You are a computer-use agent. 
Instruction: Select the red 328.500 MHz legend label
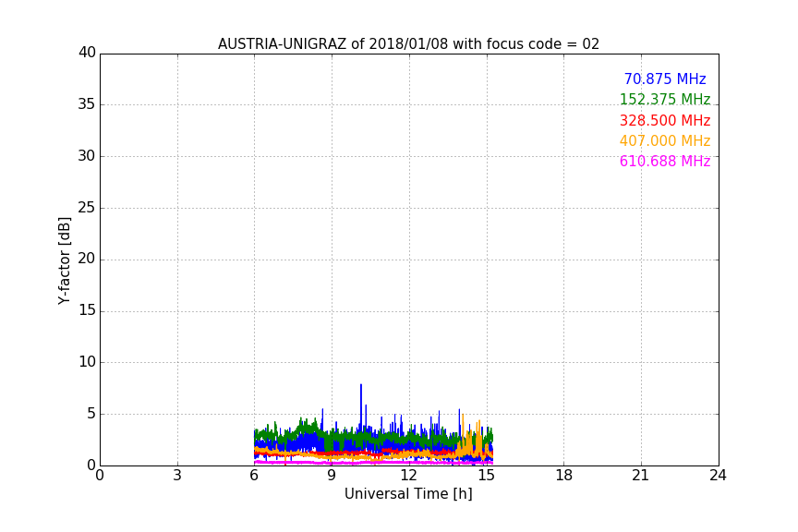click(x=665, y=121)
